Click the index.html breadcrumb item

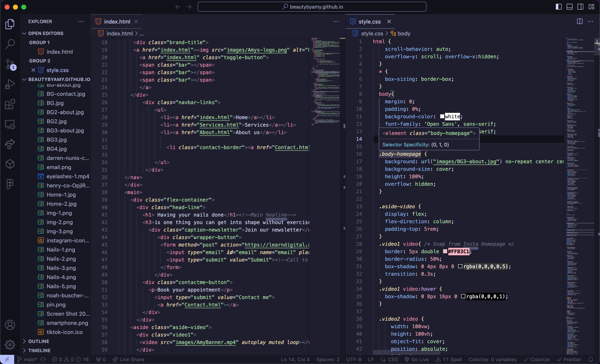(x=115, y=33)
